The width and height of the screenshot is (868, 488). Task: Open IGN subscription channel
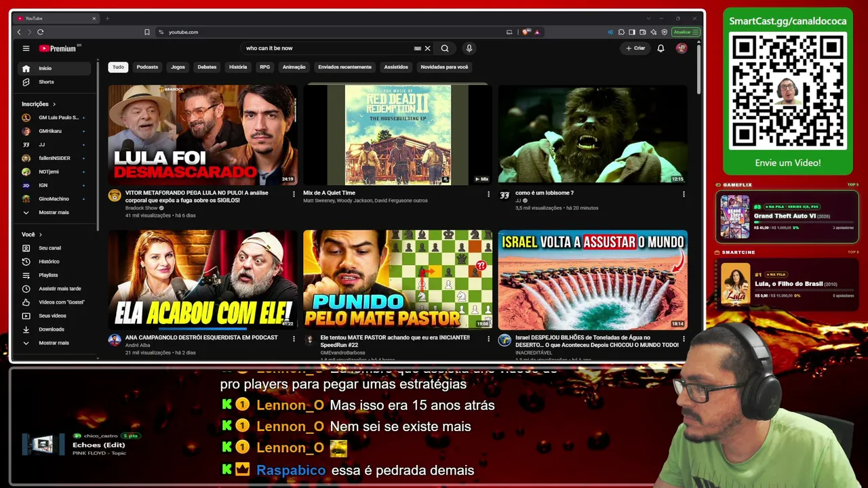54,185
